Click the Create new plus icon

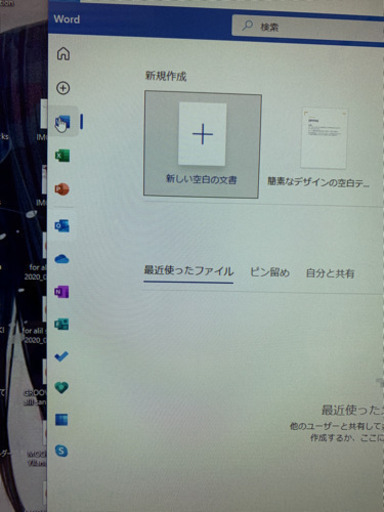(x=63, y=88)
